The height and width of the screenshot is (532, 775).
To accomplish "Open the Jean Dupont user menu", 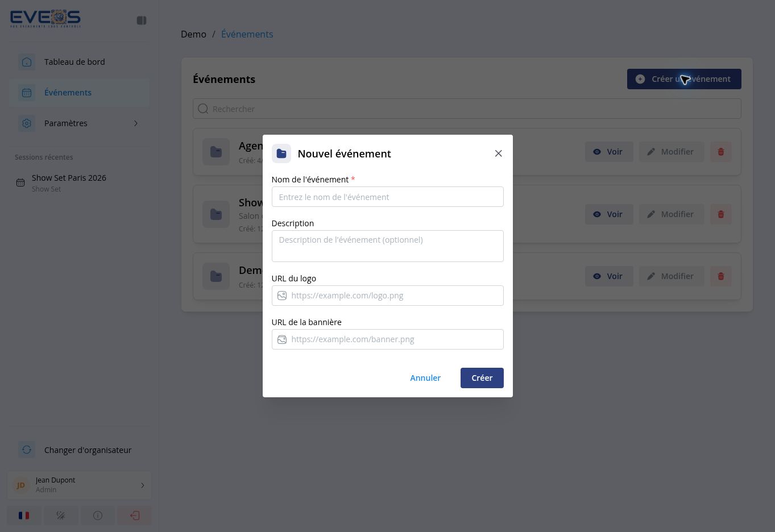I will tap(79, 485).
